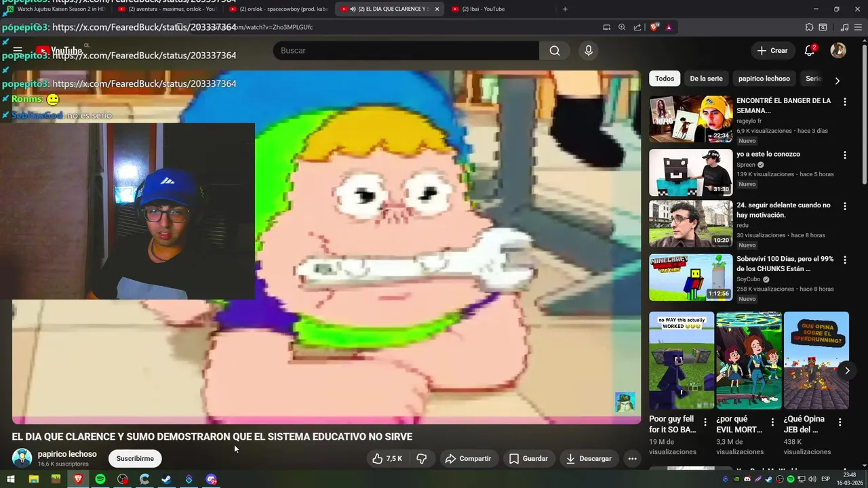Like the video with 7,5 K likes
Image resolution: width=868 pixels, height=488 pixels.
pyautogui.click(x=387, y=459)
